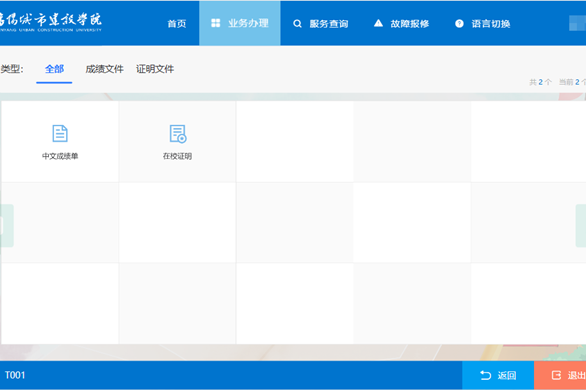Click the 共 2 个 count text
Screen dimensions: 586x390
[x=540, y=82]
